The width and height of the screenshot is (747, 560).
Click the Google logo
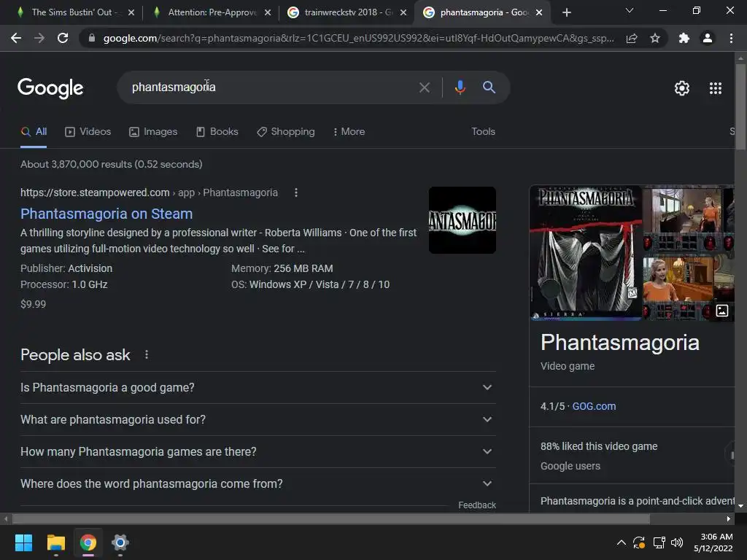pyautogui.click(x=50, y=88)
